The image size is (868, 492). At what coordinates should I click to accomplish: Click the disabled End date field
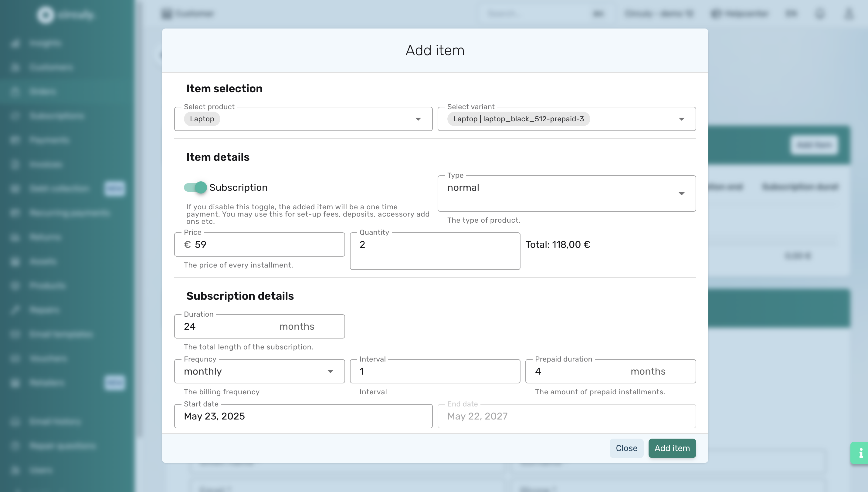[567, 416]
